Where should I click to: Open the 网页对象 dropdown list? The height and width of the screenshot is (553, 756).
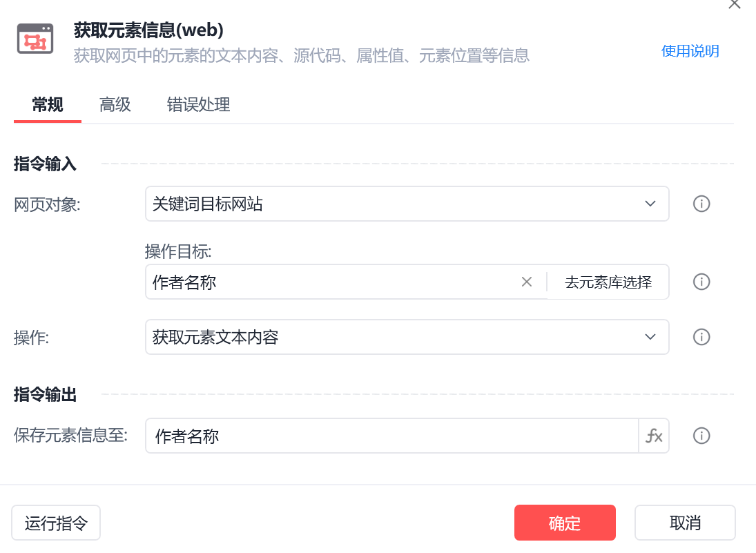click(x=407, y=204)
